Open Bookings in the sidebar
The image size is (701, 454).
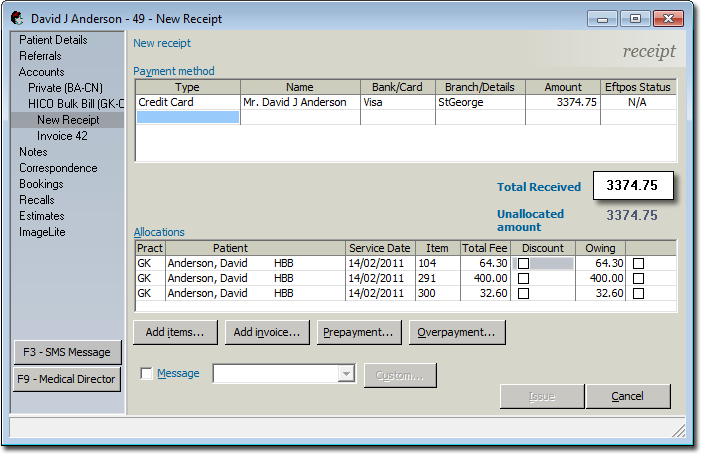tap(41, 184)
